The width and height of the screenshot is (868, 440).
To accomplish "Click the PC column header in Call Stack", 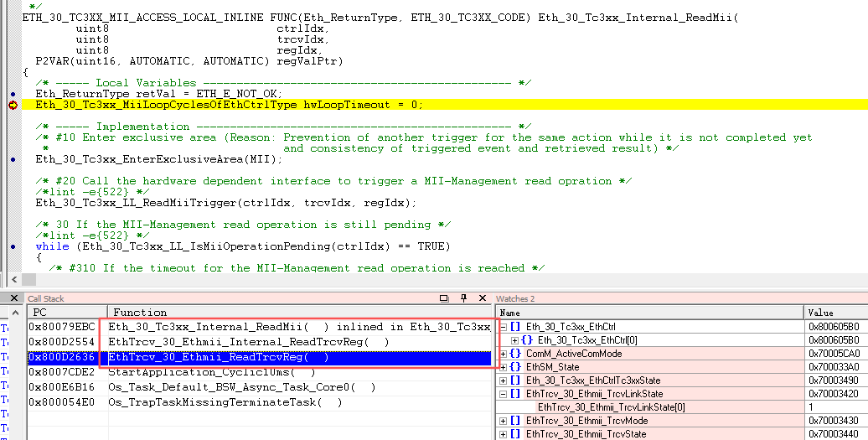I will [x=68, y=312].
